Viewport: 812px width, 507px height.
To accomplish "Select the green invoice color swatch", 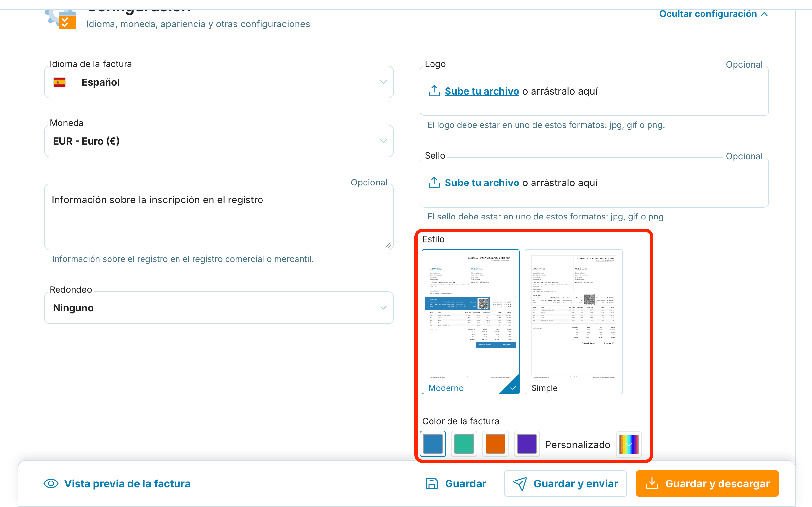I will click(464, 444).
